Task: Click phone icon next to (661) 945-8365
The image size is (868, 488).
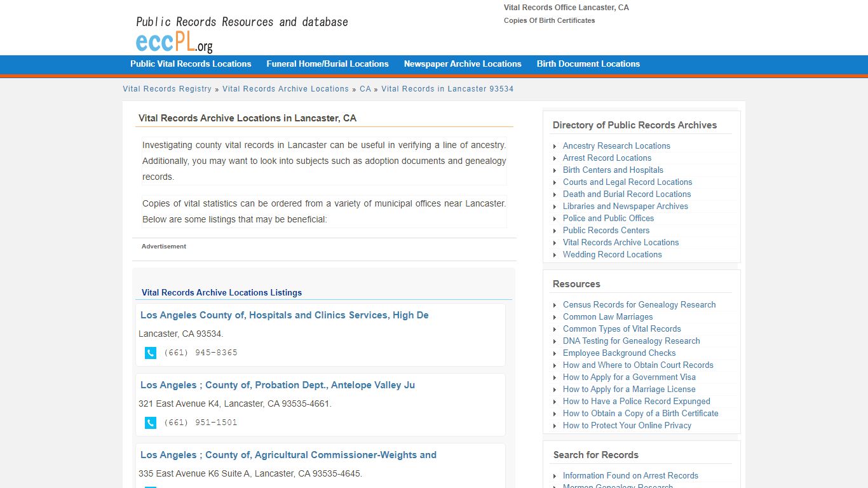Action: tap(151, 353)
